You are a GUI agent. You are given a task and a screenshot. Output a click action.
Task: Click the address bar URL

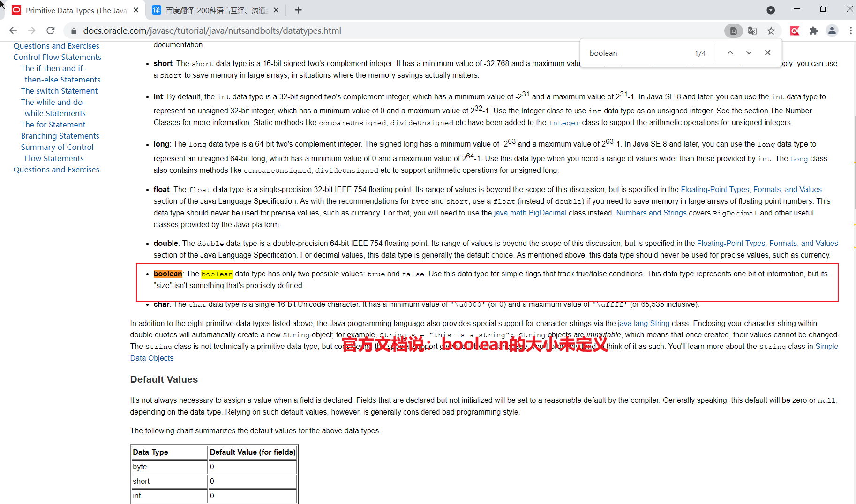tap(212, 30)
